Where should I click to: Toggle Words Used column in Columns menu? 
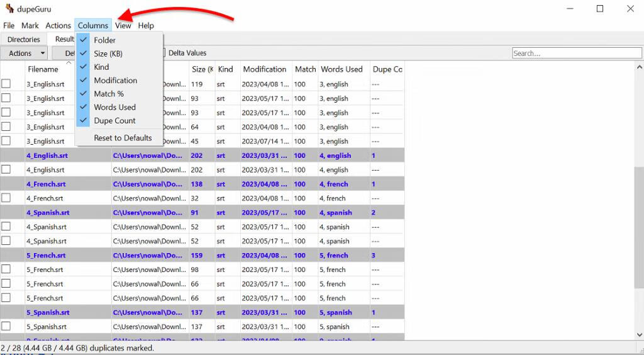[119, 107]
